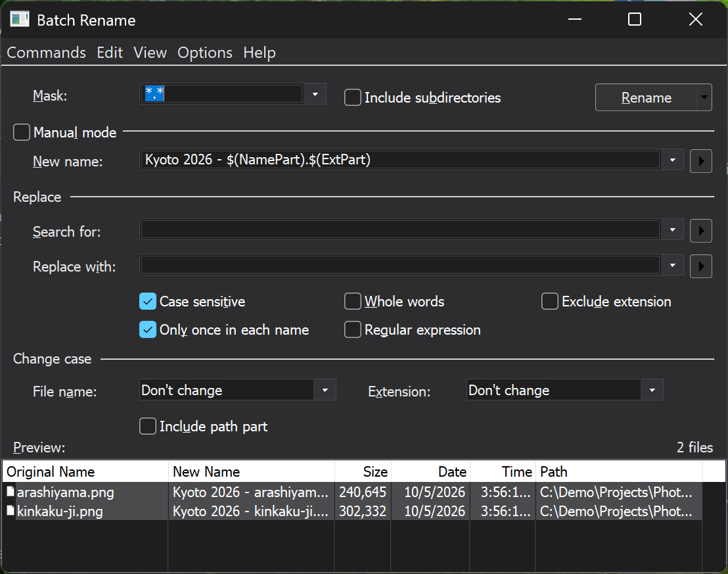
Task: Open pattern arrow next to Replace with field
Action: click(700, 266)
